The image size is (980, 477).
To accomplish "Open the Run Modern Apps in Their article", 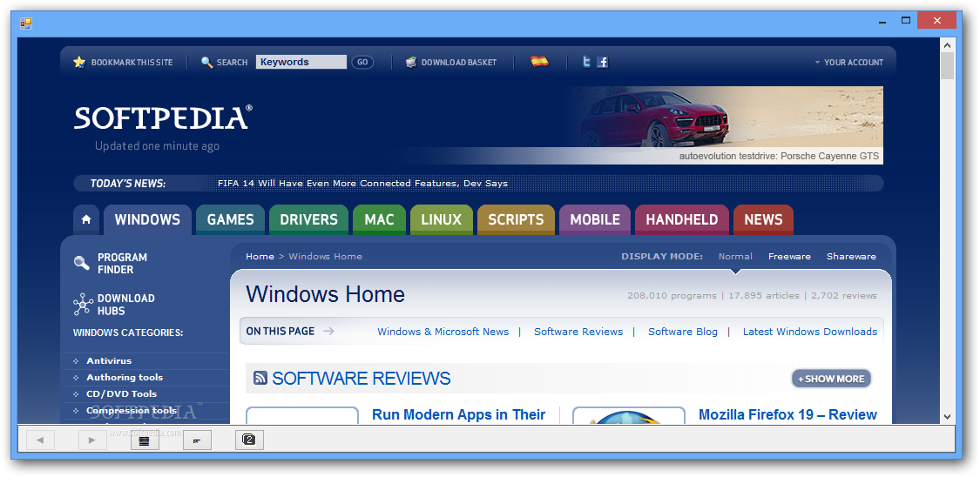I will pyautogui.click(x=459, y=414).
